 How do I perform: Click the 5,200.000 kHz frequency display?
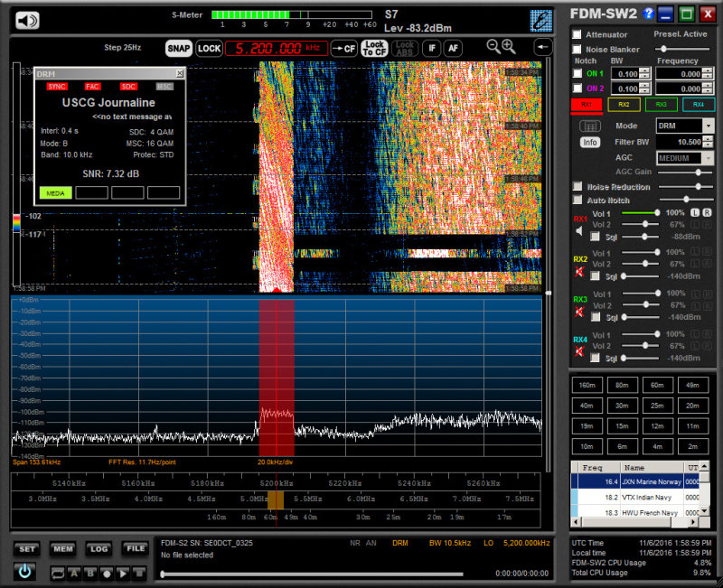click(x=277, y=49)
